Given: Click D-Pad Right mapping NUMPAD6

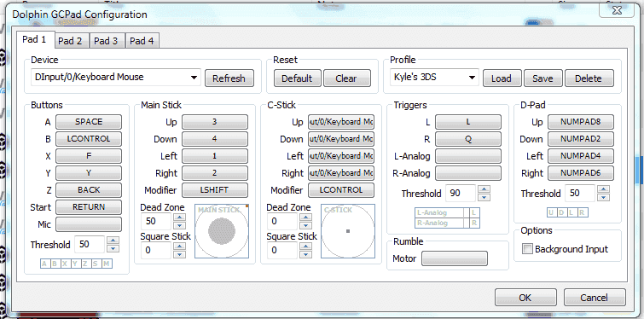Looking at the screenshot, I should 581,173.
